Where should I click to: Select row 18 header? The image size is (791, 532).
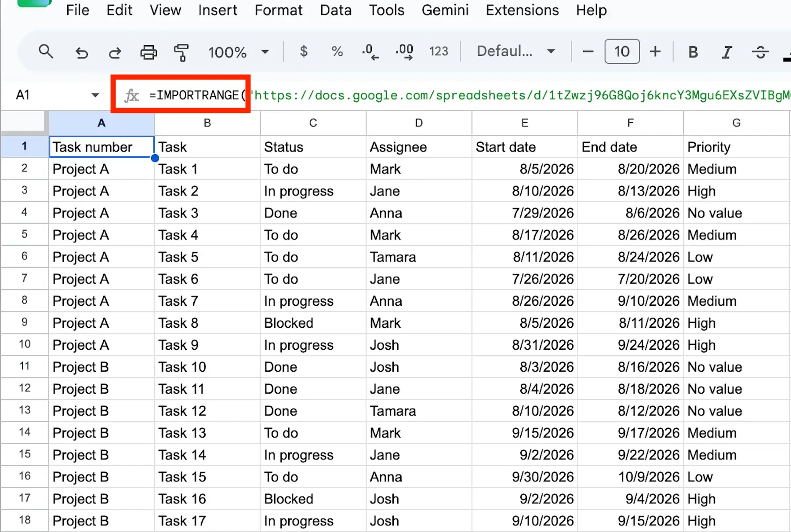click(25, 520)
